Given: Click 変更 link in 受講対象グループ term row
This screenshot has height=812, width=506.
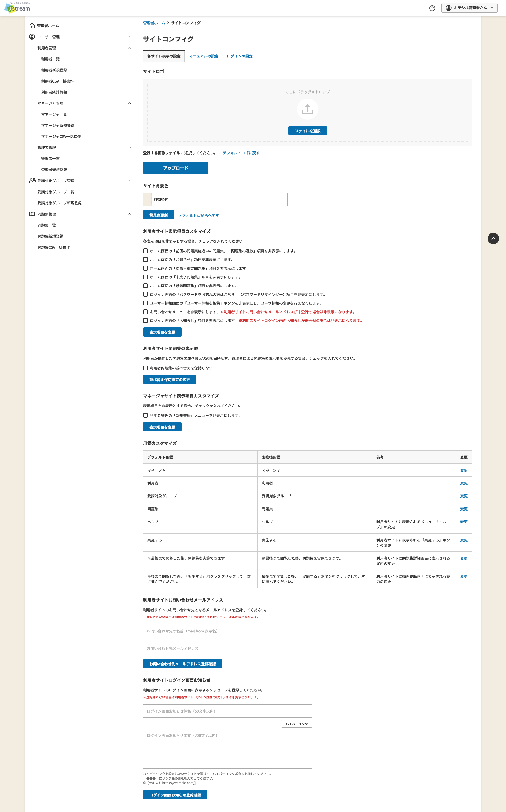Looking at the screenshot, I should point(464,496).
